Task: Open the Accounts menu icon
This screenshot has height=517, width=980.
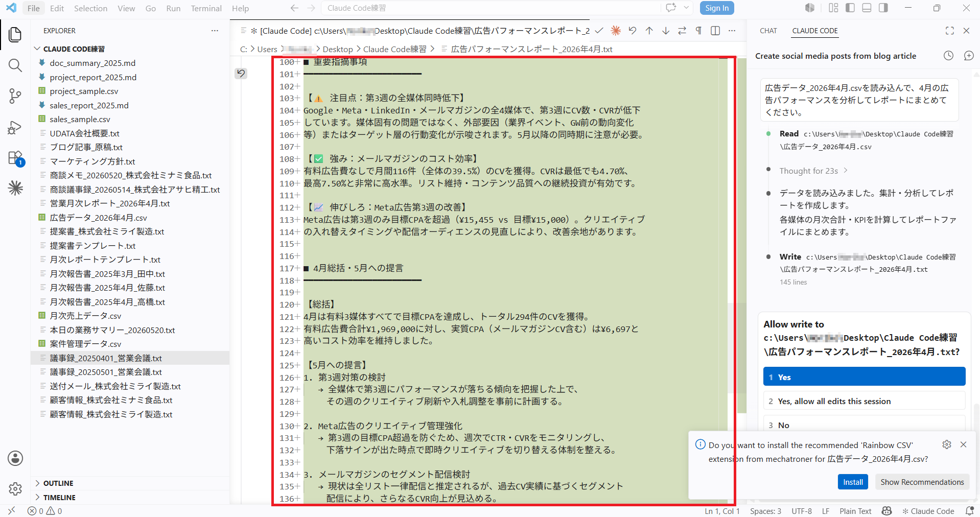Action: 15,458
